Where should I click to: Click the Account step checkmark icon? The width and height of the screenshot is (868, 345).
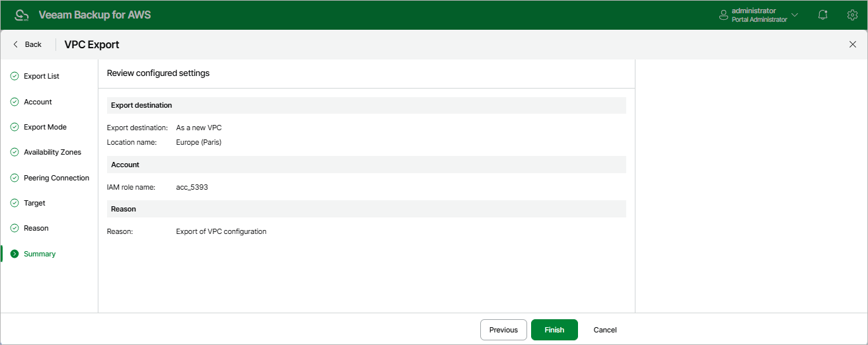15,102
